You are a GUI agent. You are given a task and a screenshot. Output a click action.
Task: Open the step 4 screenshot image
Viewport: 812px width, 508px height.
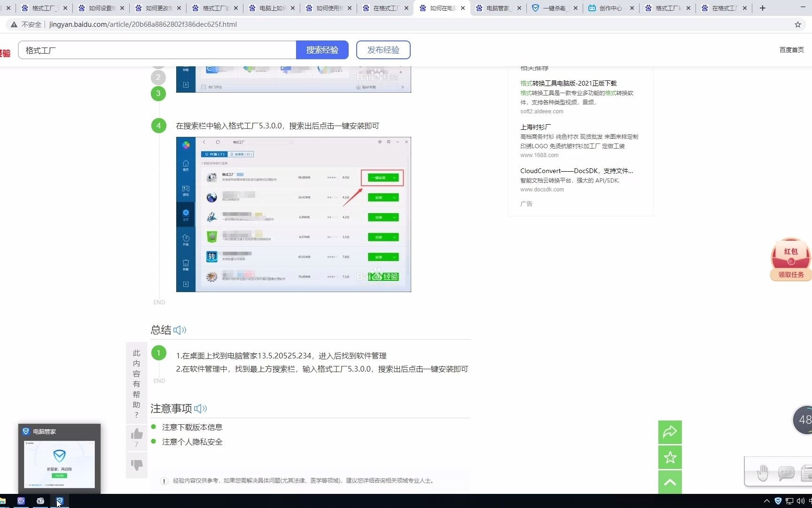tap(294, 214)
